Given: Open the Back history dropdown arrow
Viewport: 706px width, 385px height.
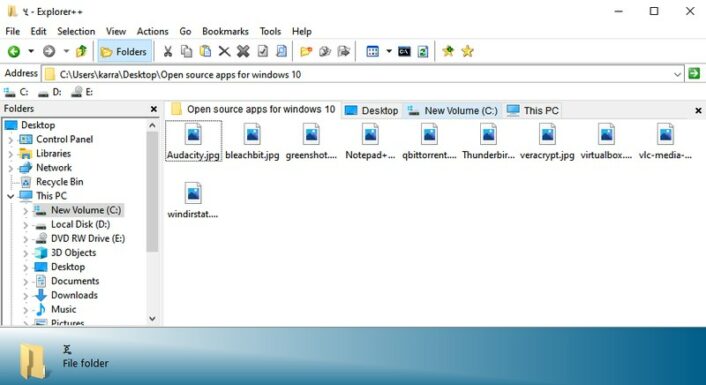Looking at the screenshot, I should (31, 51).
